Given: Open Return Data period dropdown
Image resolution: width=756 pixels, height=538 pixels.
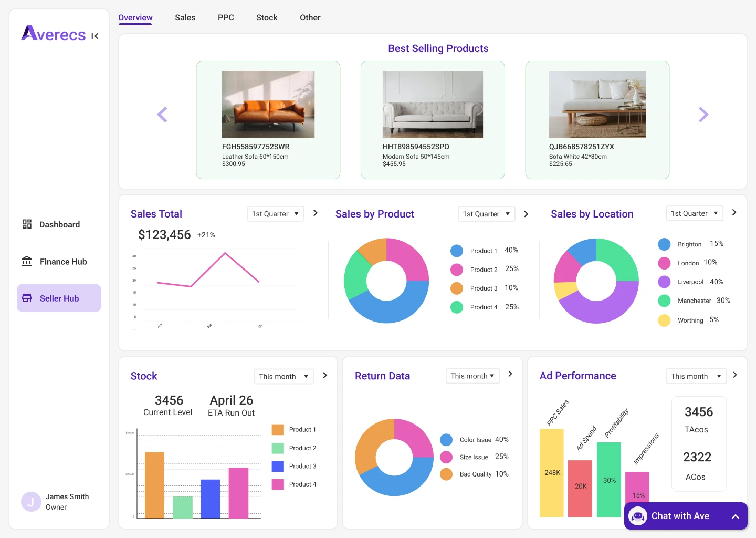Looking at the screenshot, I should (472, 376).
